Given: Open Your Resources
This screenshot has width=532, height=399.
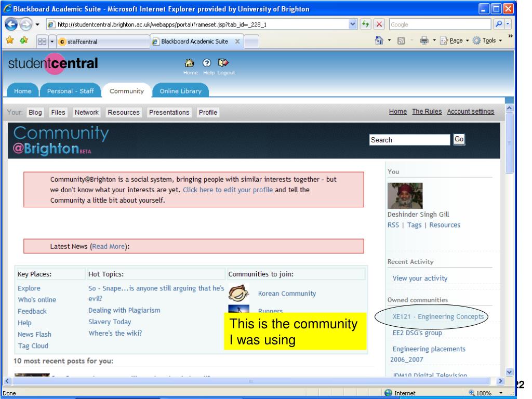Looking at the screenshot, I should coord(124,112).
